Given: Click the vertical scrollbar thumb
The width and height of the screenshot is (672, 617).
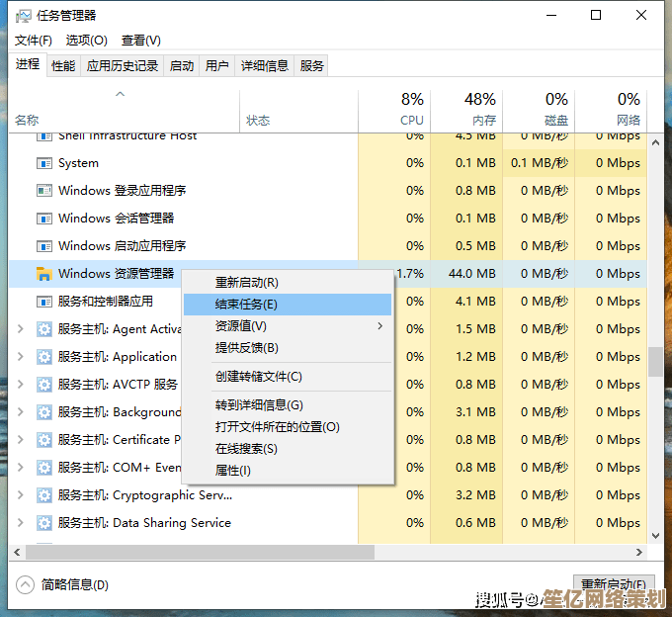Looking at the screenshot, I should click(x=655, y=361).
